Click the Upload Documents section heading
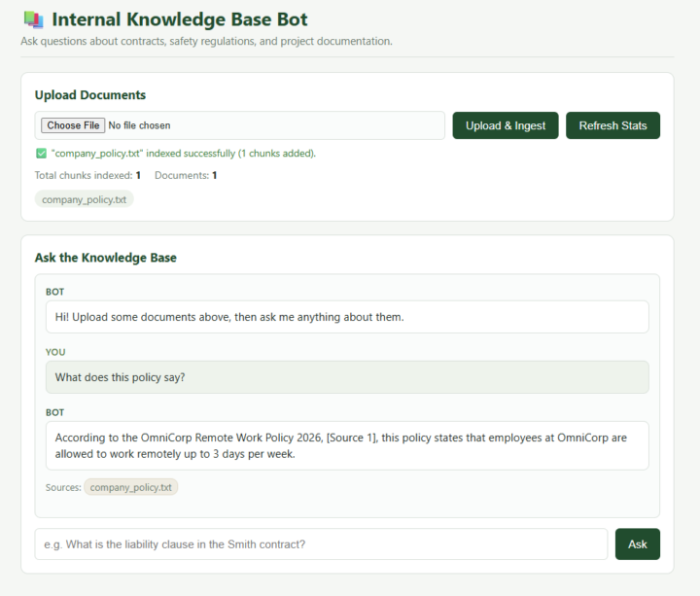Viewport: 700px width, 596px height. (90, 95)
